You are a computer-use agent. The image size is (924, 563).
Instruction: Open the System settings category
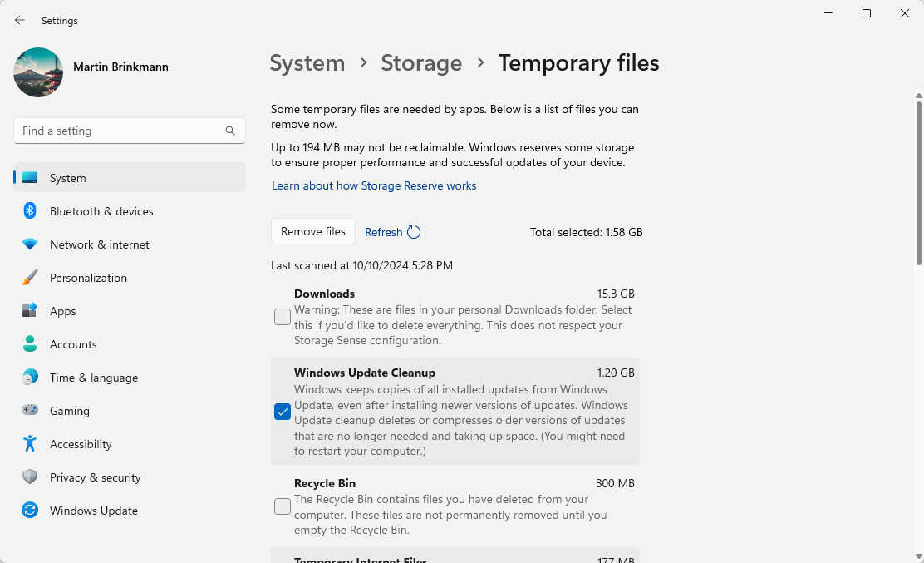(x=130, y=177)
